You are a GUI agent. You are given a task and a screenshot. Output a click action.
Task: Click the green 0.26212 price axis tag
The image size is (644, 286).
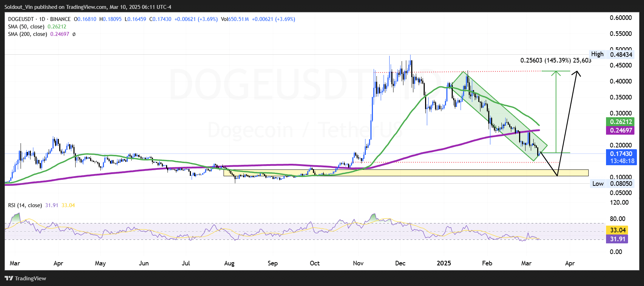click(x=621, y=122)
